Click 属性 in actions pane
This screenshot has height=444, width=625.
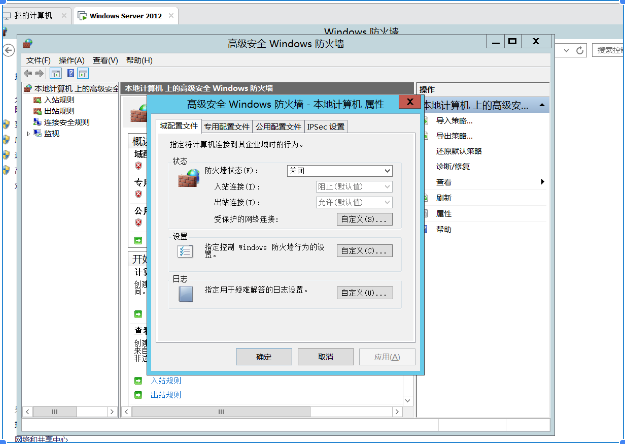point(443,214)
